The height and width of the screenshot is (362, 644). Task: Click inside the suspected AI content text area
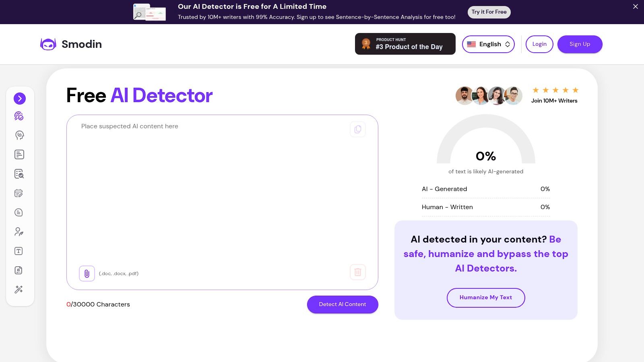pos(221,181)
